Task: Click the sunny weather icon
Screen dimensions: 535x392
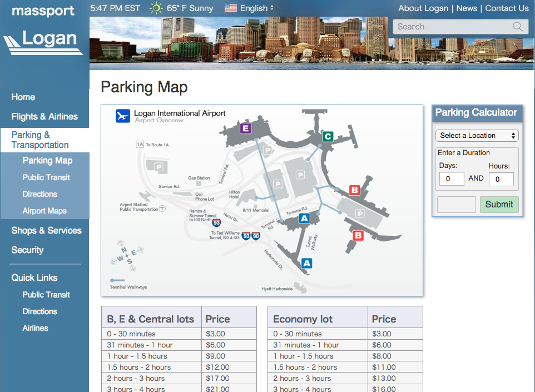Action: pos(156,8)
